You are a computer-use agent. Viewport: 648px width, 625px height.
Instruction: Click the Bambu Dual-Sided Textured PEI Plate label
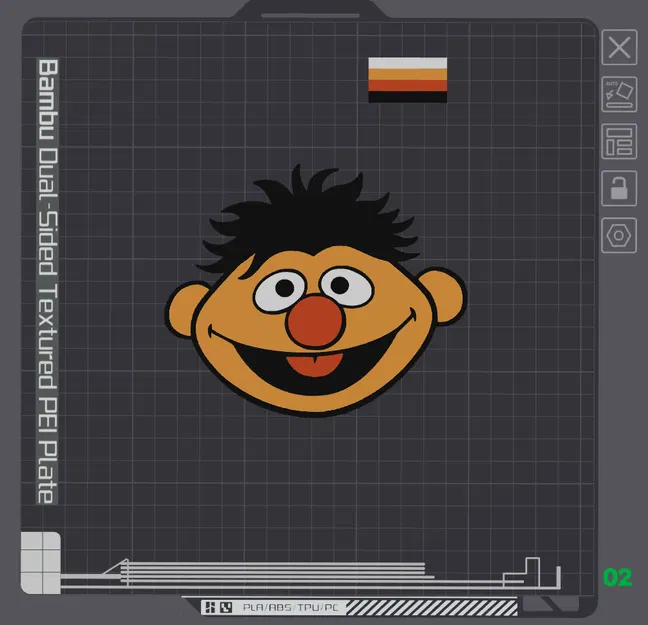48,281
